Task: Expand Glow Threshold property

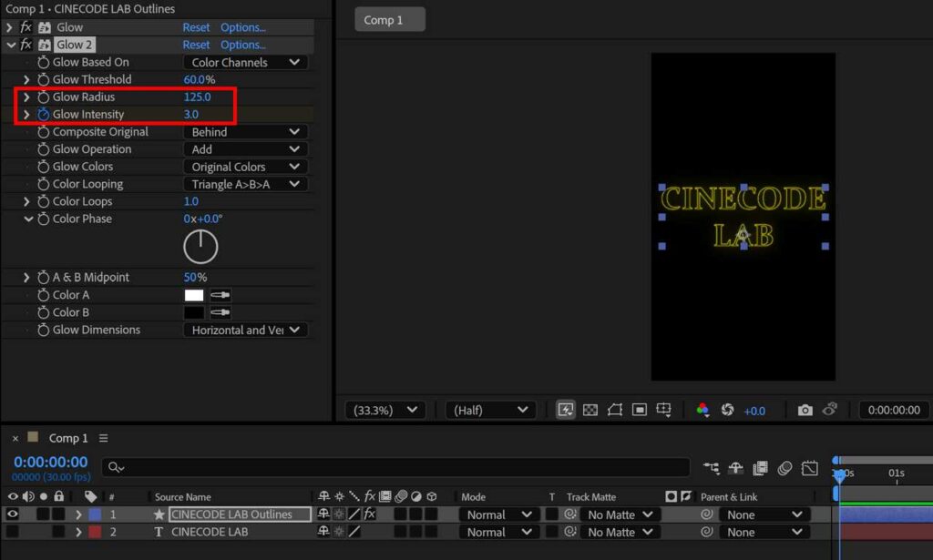Action: click(26, 79)
